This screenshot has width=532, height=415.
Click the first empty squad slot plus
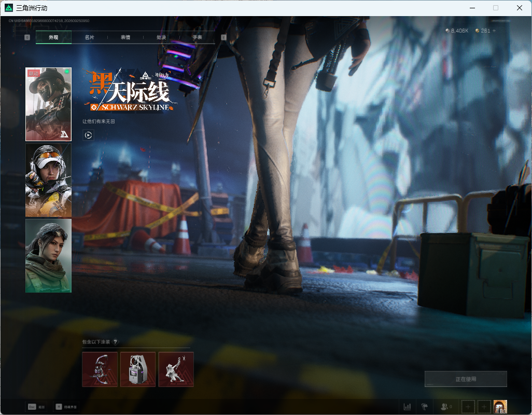pos(468,407)
